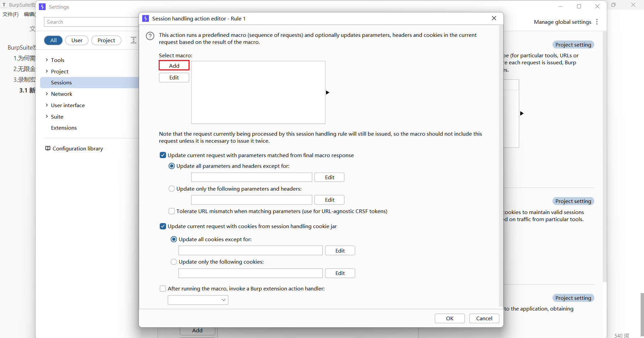This screenshot has width=644, height=338.
Task: Click the following cookies text field
Action: click(251, 273)
